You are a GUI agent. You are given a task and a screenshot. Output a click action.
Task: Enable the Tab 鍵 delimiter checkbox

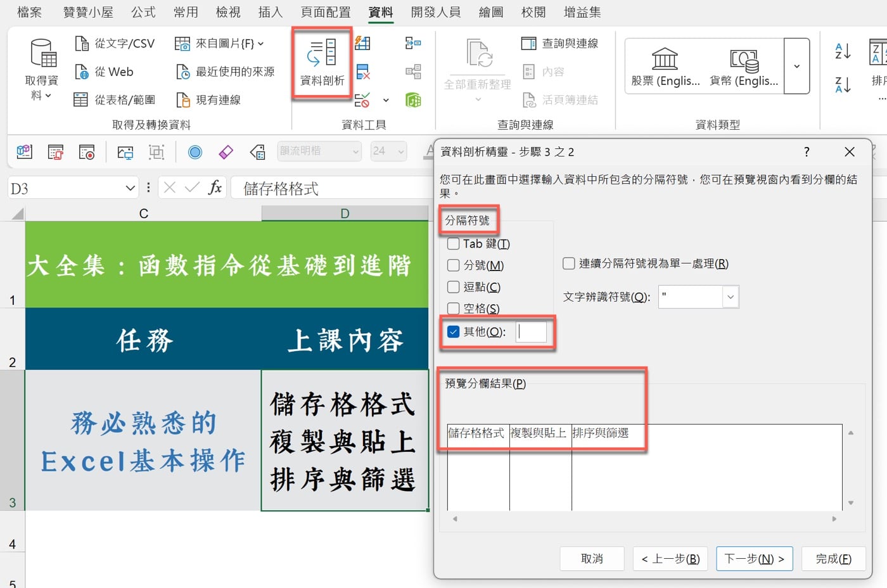click(454, 243)
